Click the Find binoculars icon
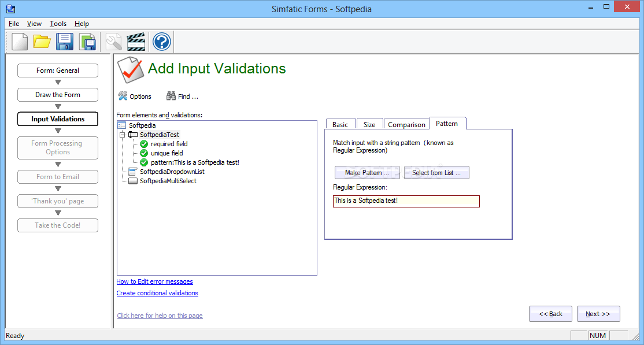644x345 pixels. [171, 96]
